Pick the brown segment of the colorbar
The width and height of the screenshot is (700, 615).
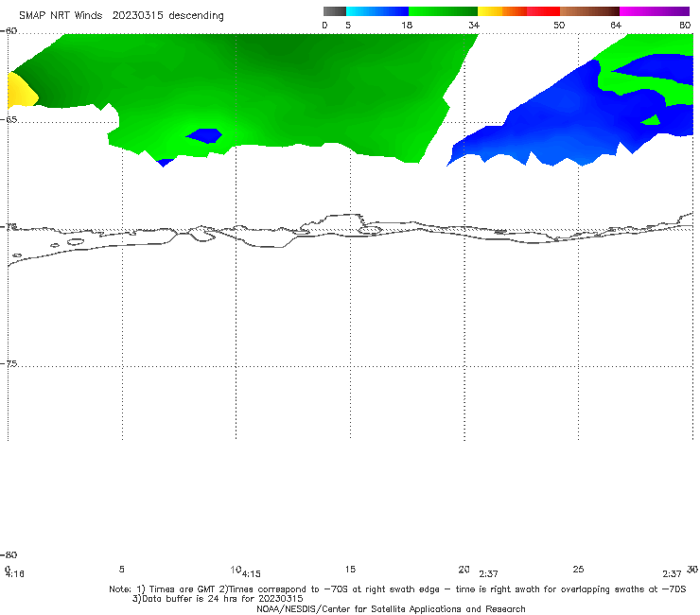pos(589,11)
